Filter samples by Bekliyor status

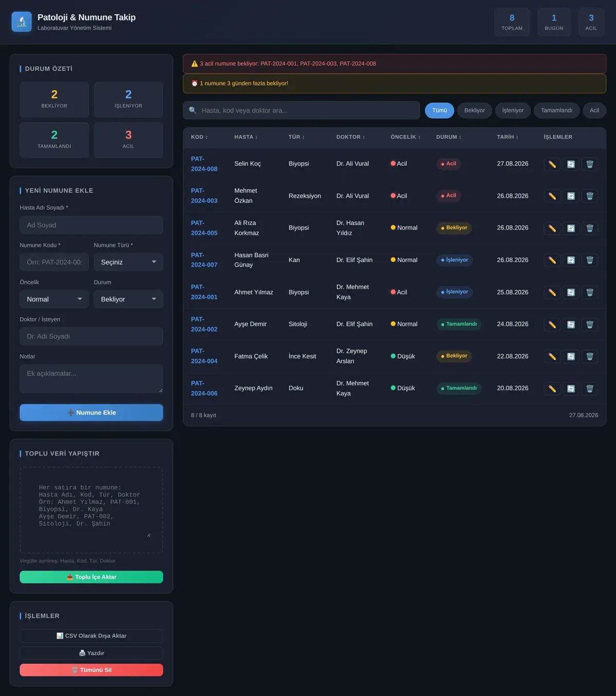coord(474,110)
